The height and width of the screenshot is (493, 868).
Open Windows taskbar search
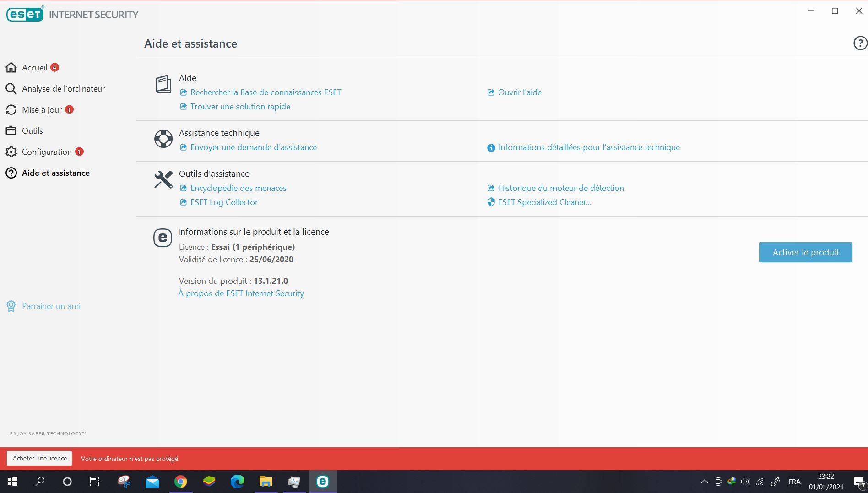(40, 482)
